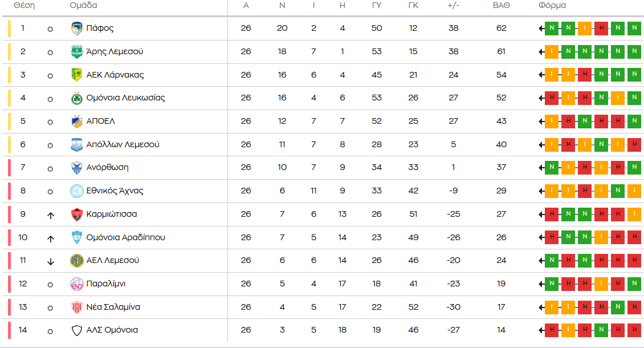Click the Φόρμα column header
644x348 pixels.
[x=552, y=6]
